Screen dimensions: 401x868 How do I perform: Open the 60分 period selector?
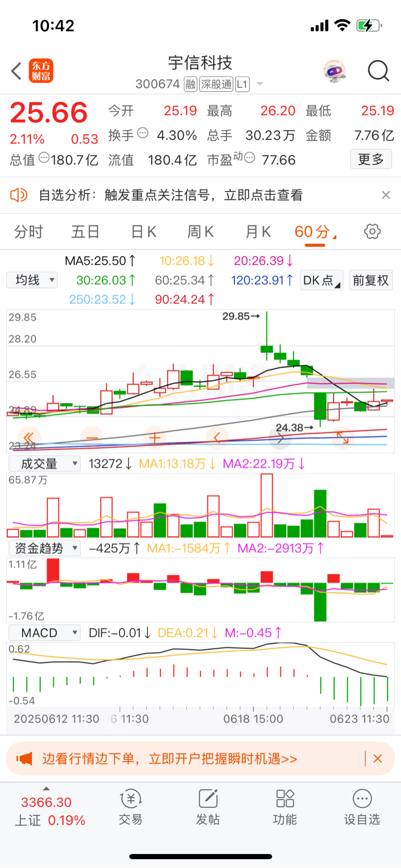[315, 232]
